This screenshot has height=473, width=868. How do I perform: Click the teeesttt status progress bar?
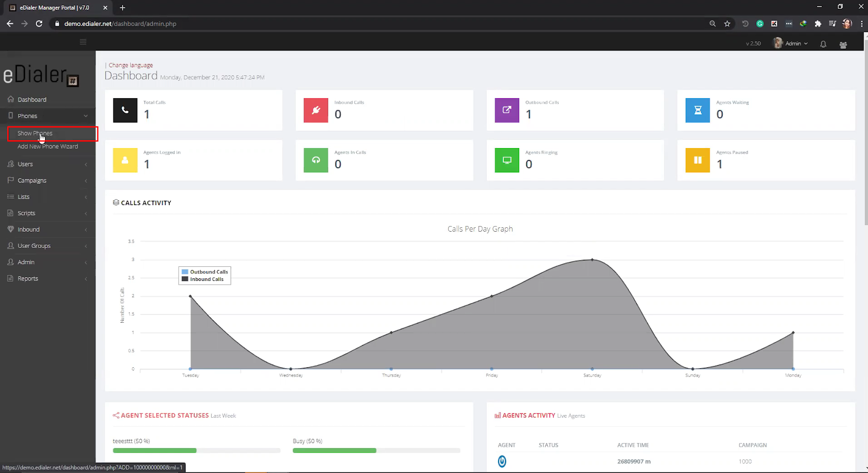pos(196,450)
